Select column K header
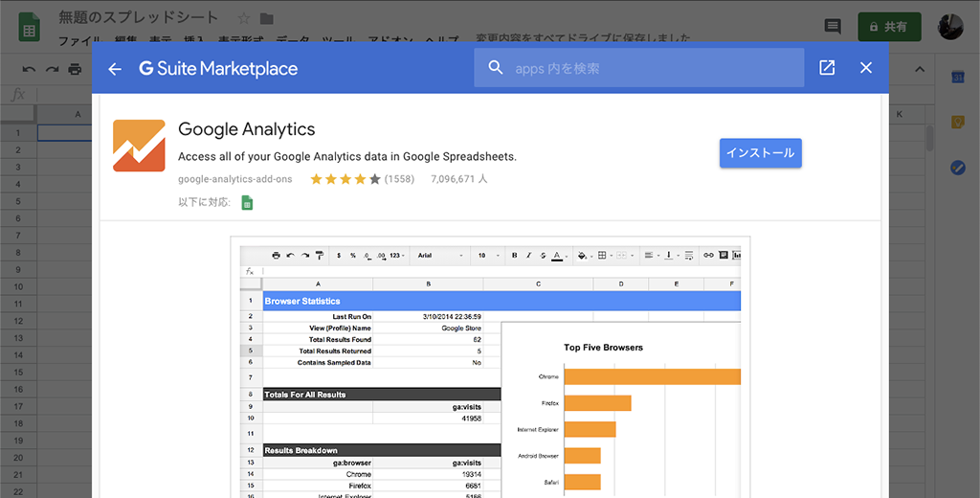The height and width of the screenshot is (498, 980). [x=900, y=114]
